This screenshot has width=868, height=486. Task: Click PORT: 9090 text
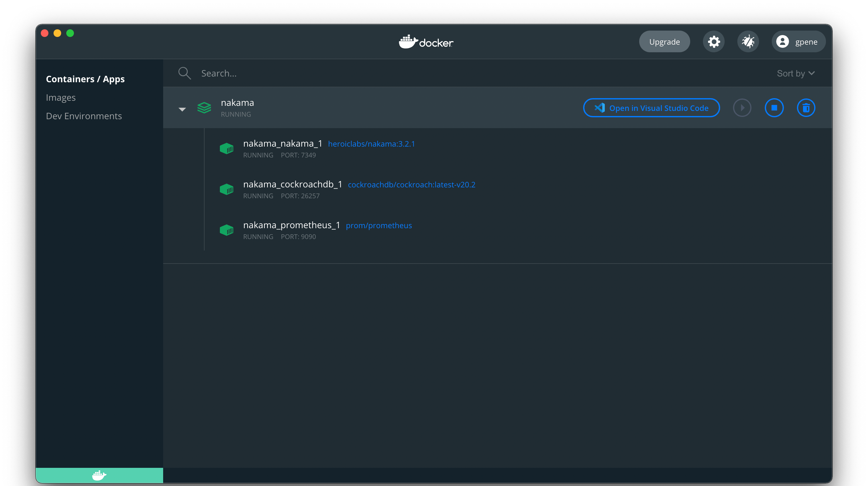click(x=298, y=236)
